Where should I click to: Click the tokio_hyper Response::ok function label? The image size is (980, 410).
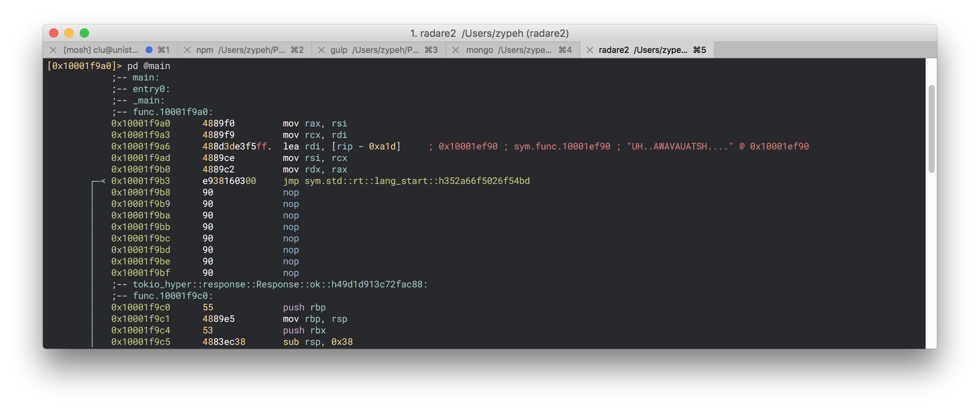[x=280, y=284]
